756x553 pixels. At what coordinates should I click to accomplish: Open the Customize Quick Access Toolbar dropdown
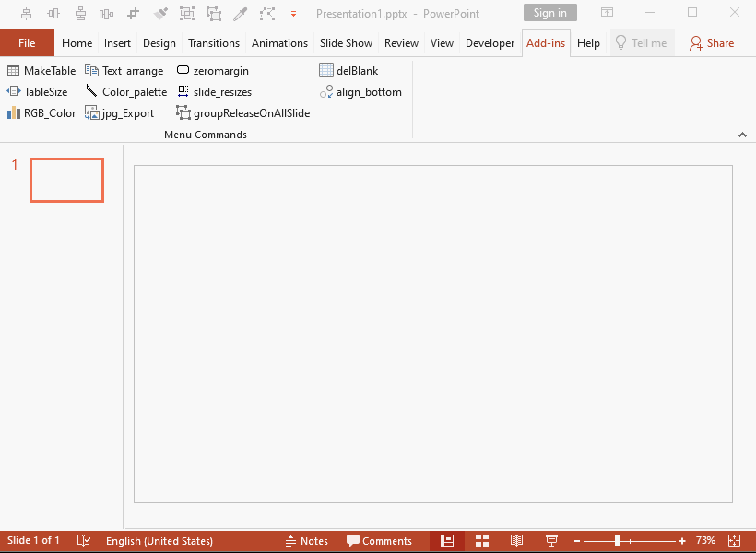(x=293, y=14)
